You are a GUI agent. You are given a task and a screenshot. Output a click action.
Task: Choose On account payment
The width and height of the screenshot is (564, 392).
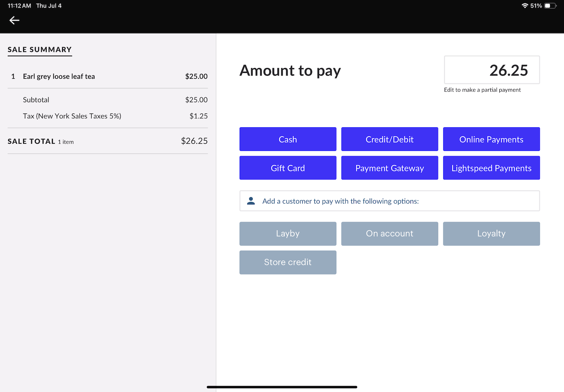click(x=389, y=234)
